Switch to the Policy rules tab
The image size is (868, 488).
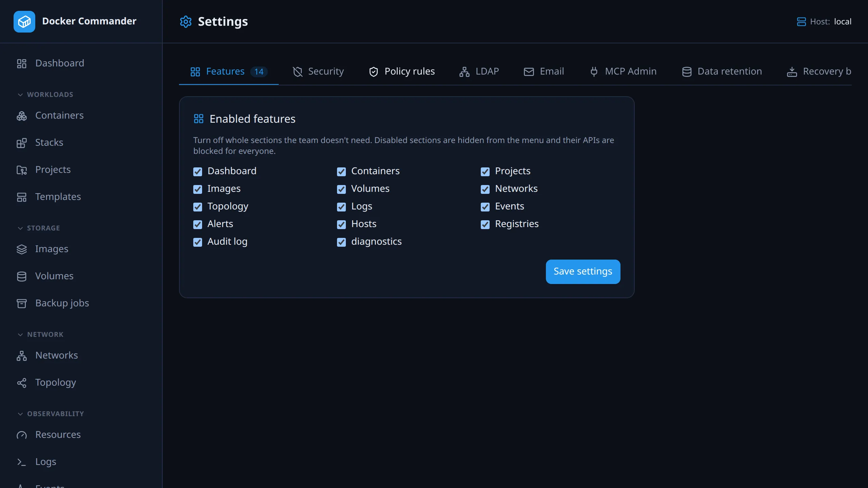(402, 72)
